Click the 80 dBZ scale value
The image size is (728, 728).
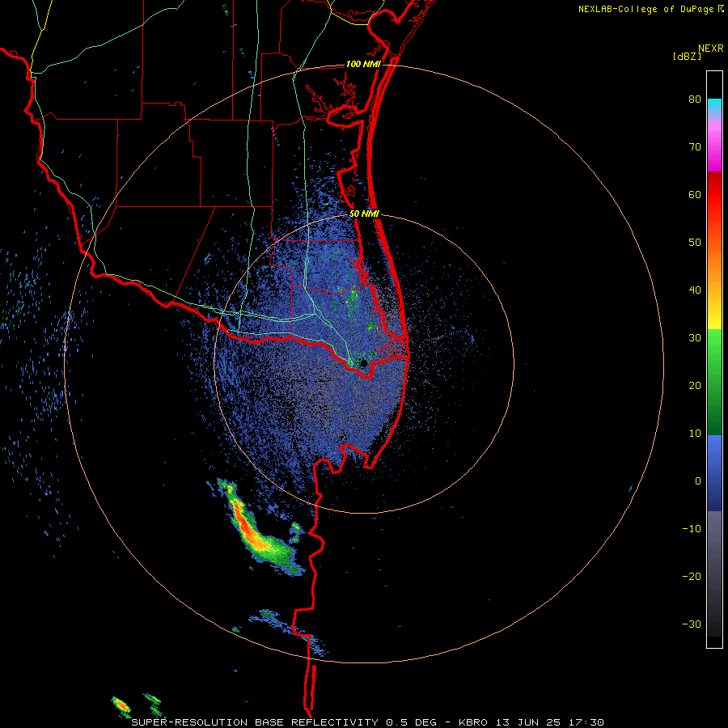[x=695, y=99]
